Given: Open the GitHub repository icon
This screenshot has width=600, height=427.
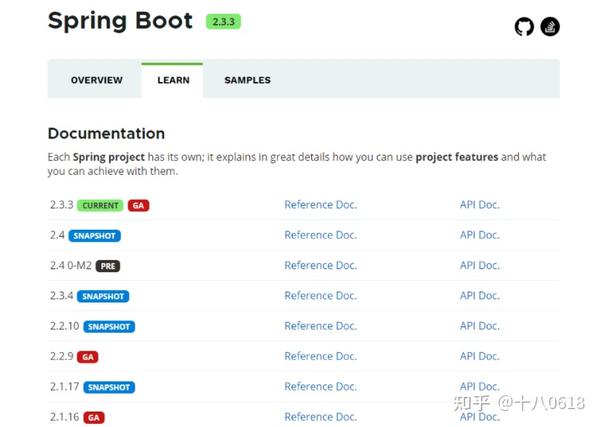Looking at the screenshot, I should (x=524, y=27).
